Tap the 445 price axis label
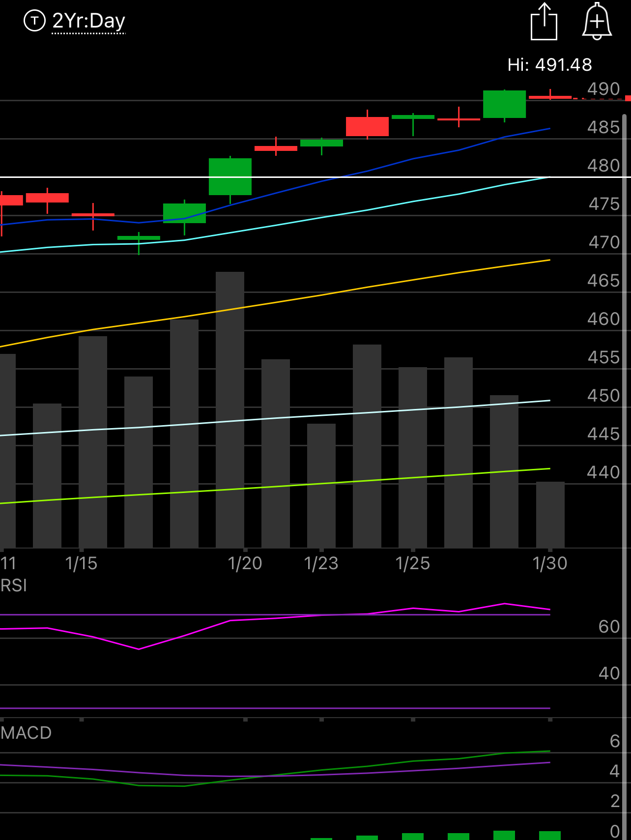 pyautogui.click(x=603, y=434)
